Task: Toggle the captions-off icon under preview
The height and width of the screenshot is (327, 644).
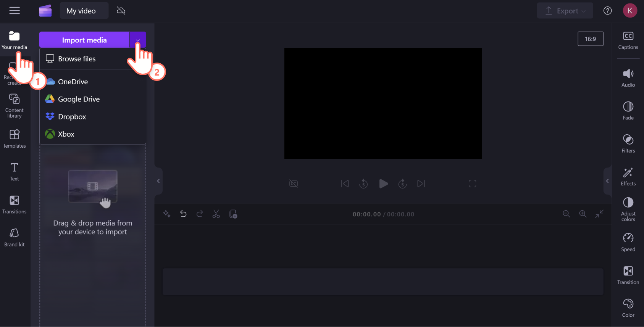Action: (x=294, y=184)
